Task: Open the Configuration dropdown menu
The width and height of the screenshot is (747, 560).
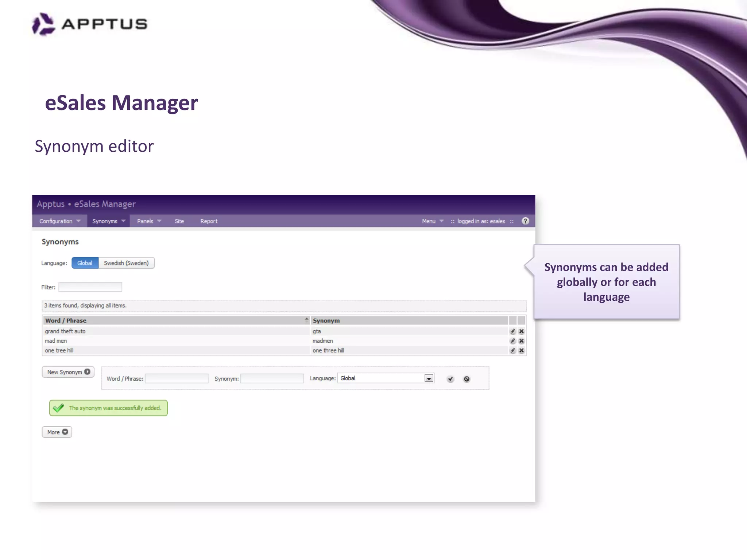Action: coord(60,221)
